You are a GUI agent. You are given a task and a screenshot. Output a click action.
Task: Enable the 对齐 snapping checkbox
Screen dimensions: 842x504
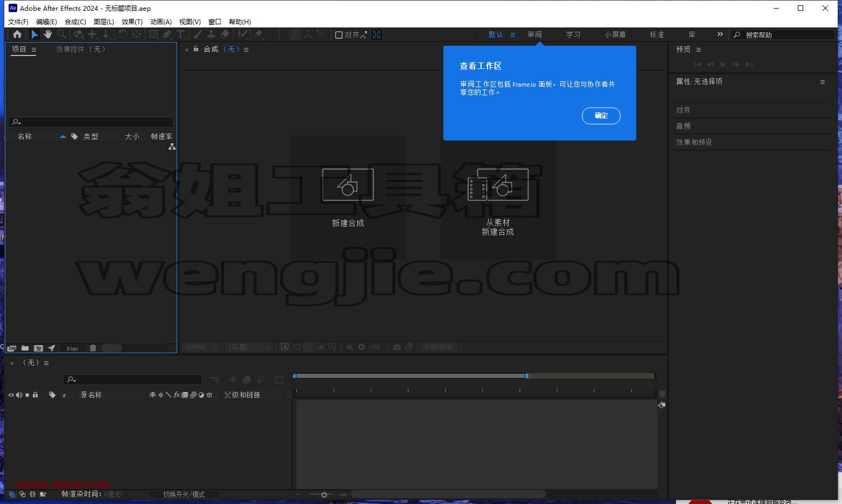[x=339, y=35]
